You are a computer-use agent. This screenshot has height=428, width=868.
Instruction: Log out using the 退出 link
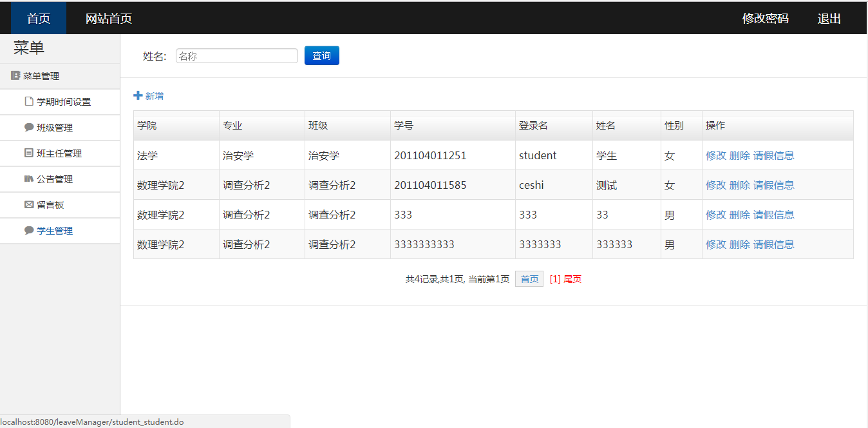(829, 19)
